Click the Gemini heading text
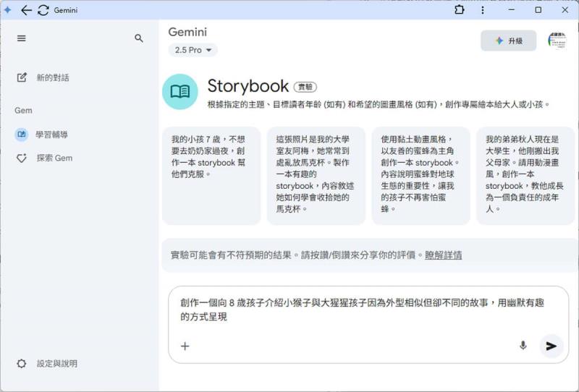The image size is (579, 392). coord(187,32)
